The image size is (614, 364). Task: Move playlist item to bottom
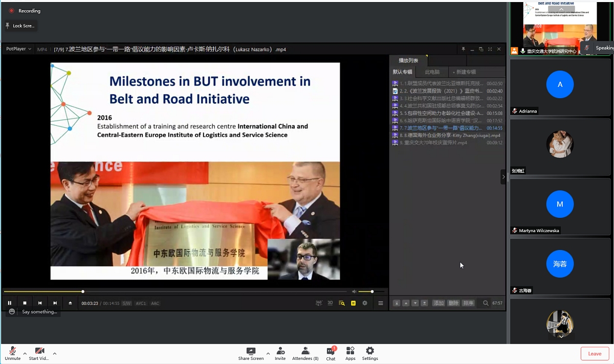point(424,303)
